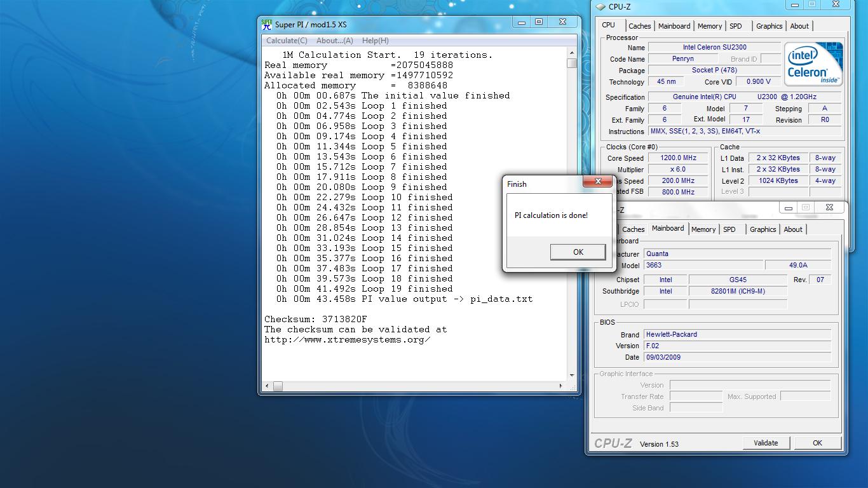Click Super PI horizontal scrollbar thumb

pyautogui.click(x=278, y=386)
